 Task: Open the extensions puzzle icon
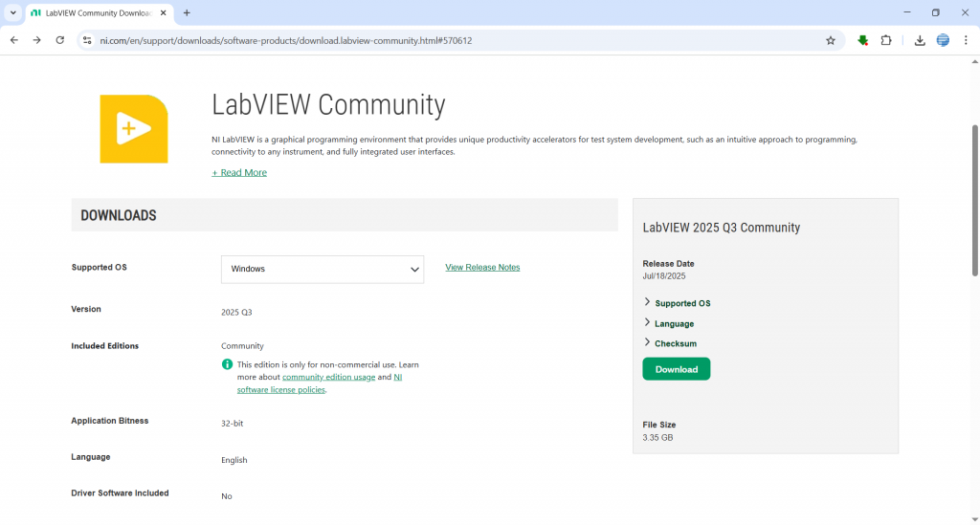(x=885, y=40)
